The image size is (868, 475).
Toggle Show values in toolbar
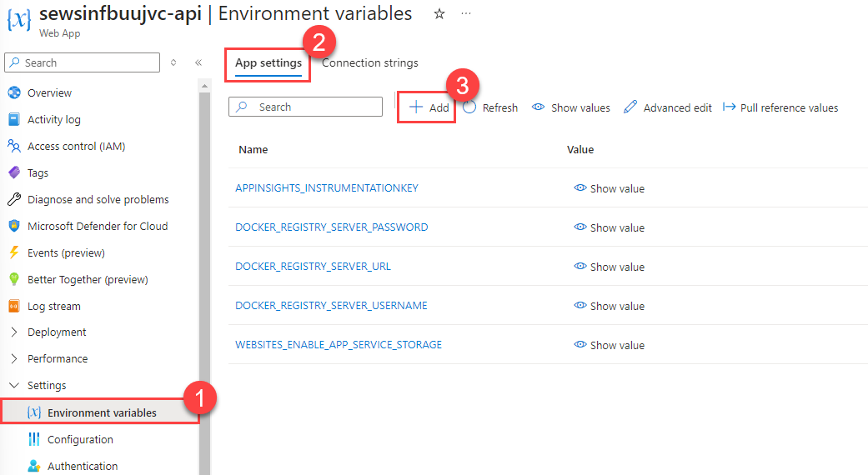[x=571, y=107]
